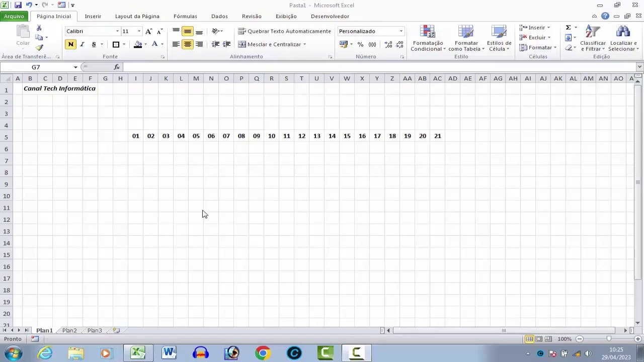Expand Mesclar e Centralizar dropdown arrow
644x362 pixels.
click(304, 44)
